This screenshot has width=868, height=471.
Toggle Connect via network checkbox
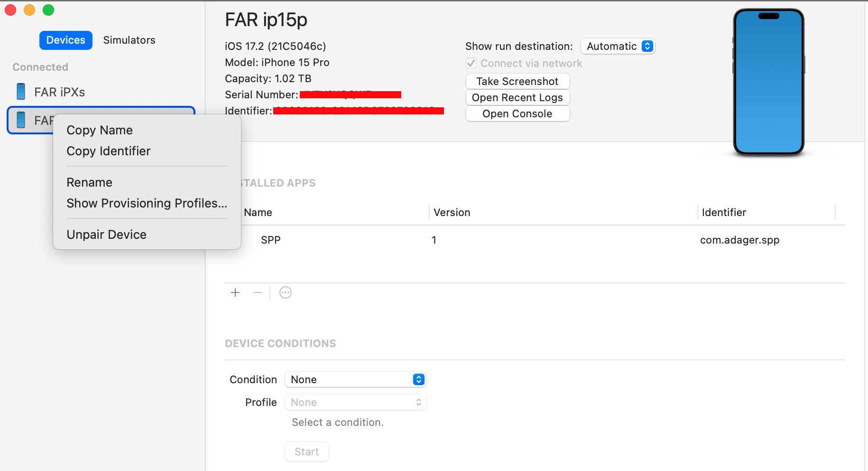tap(471, 63)
